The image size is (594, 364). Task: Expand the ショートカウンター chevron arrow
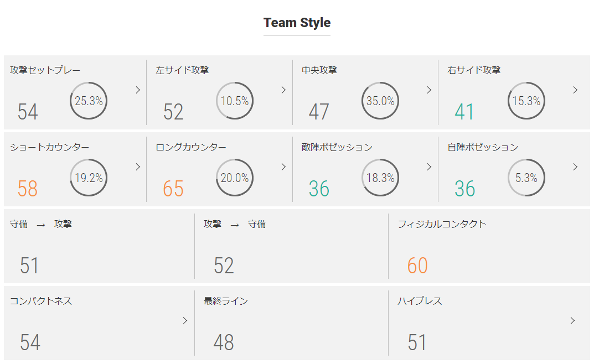[138, 167]
